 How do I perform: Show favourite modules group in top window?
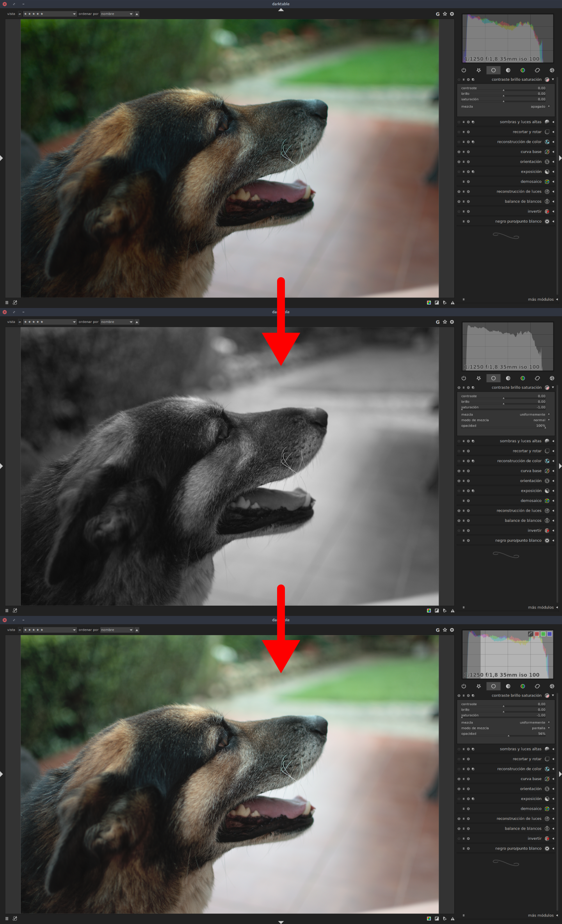tap(478, 70)
